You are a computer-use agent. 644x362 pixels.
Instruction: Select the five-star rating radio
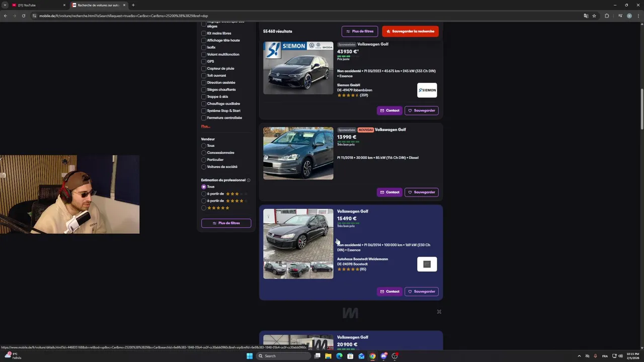coord(204,208)
